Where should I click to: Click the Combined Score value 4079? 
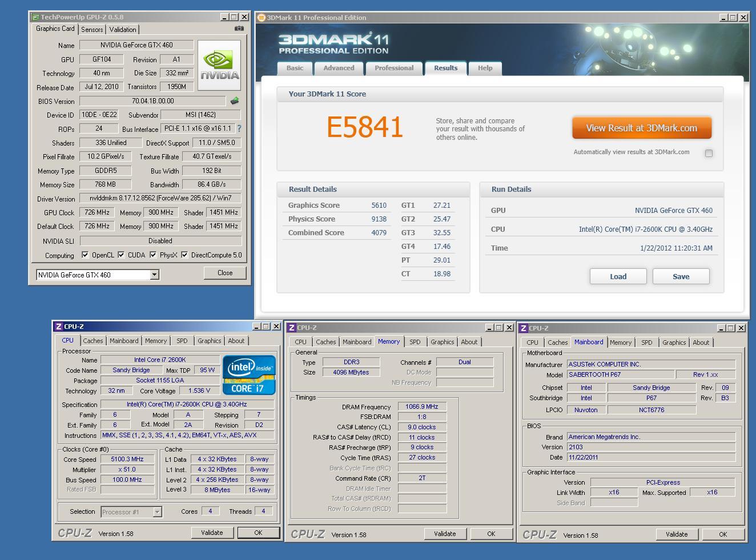point(379,233)
